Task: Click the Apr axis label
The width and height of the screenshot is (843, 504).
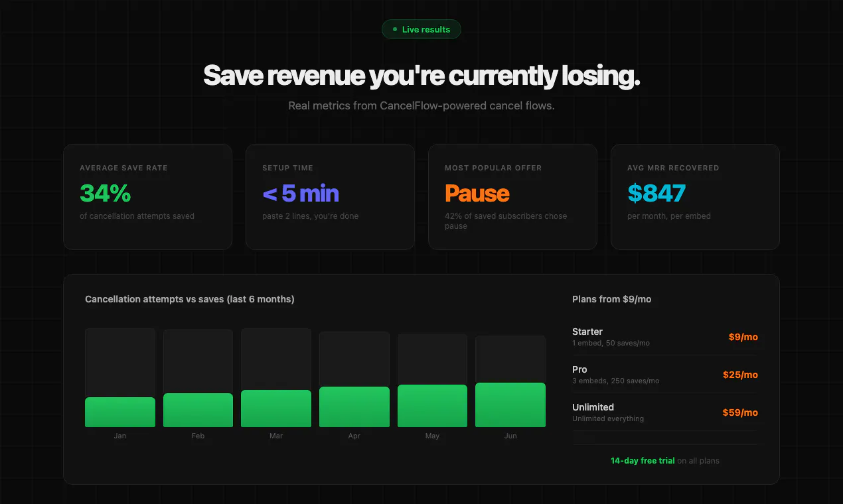Action: [354, 436]
